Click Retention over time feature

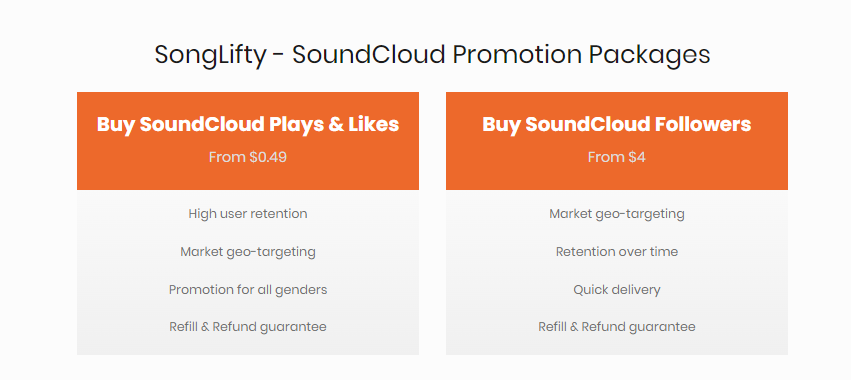(617, 252)
